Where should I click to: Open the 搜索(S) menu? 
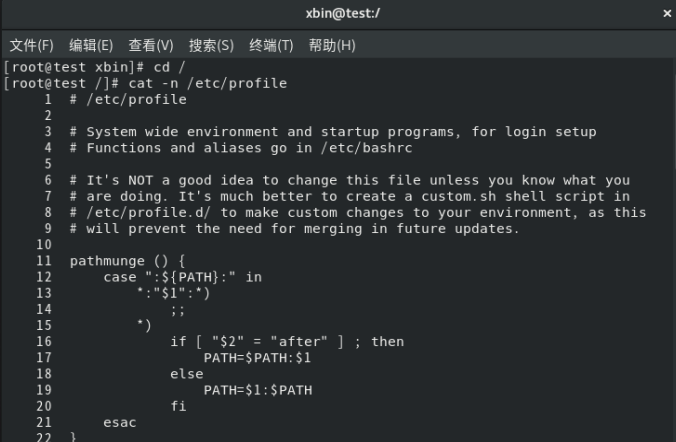click(x=211, y=45)
